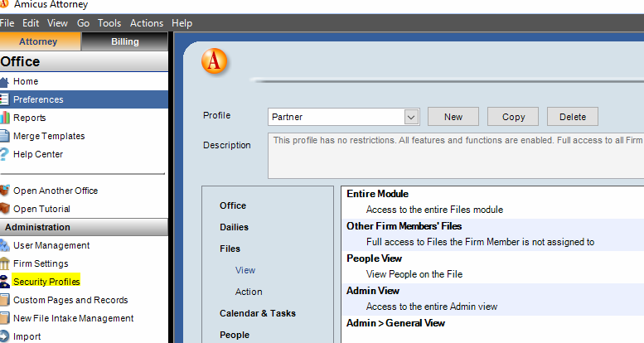Open the Tools menu
644x343 pixels.
pos(109,23)
